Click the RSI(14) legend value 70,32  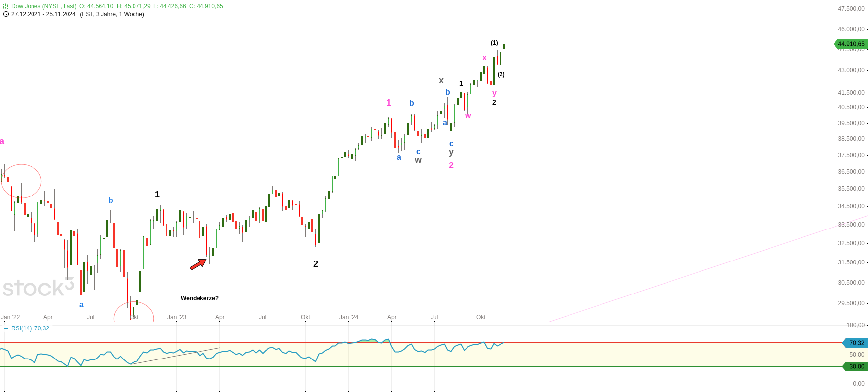click(42, 328)
